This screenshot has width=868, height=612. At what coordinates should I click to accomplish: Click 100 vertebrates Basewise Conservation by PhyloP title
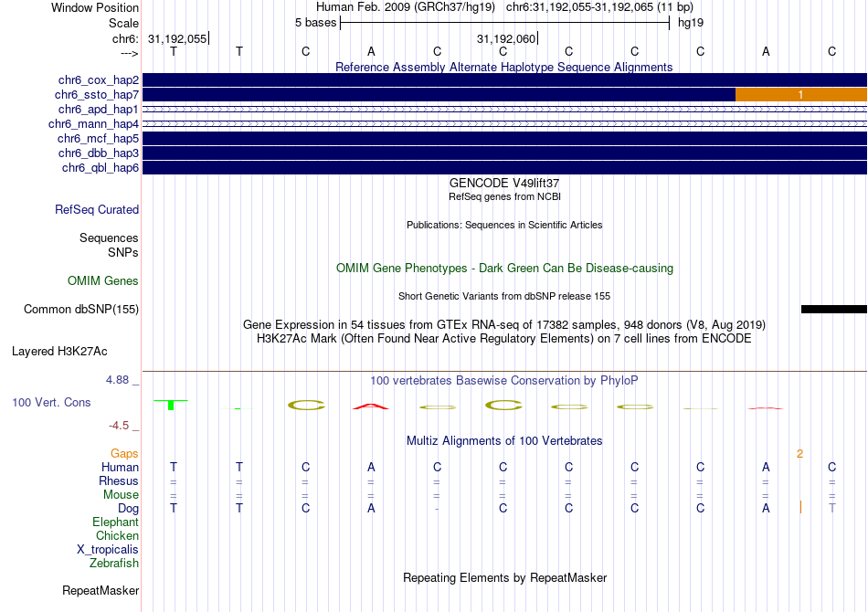504,381
